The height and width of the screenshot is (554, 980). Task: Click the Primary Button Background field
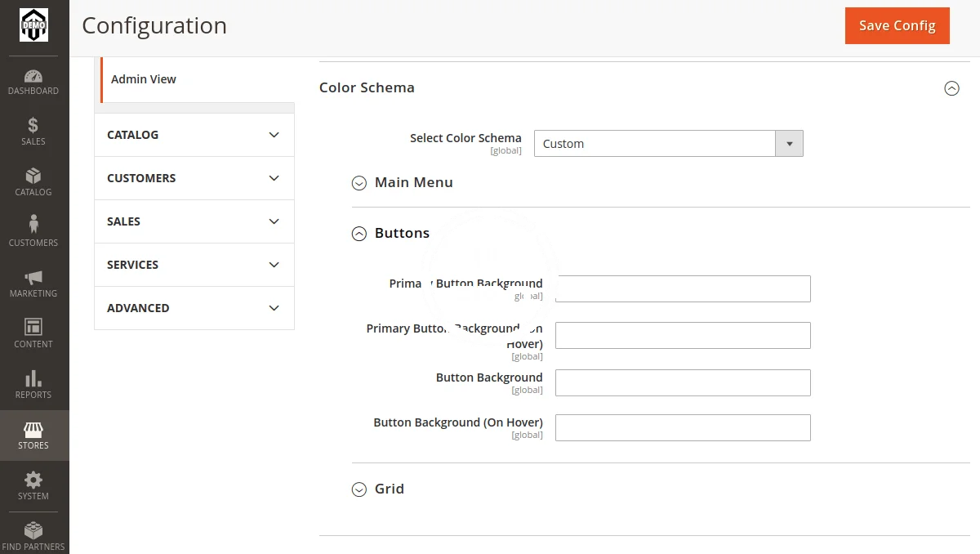click(683, 289)
